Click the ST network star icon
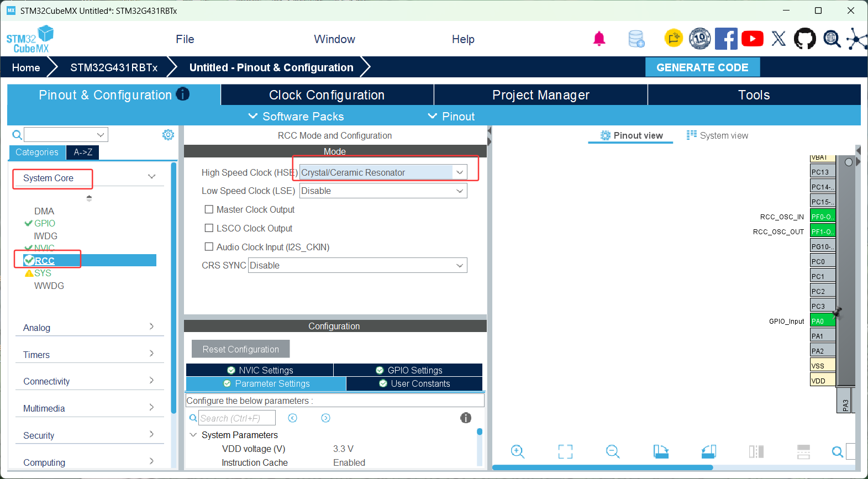This screenshot has width=868, height=479. (857, 39)
